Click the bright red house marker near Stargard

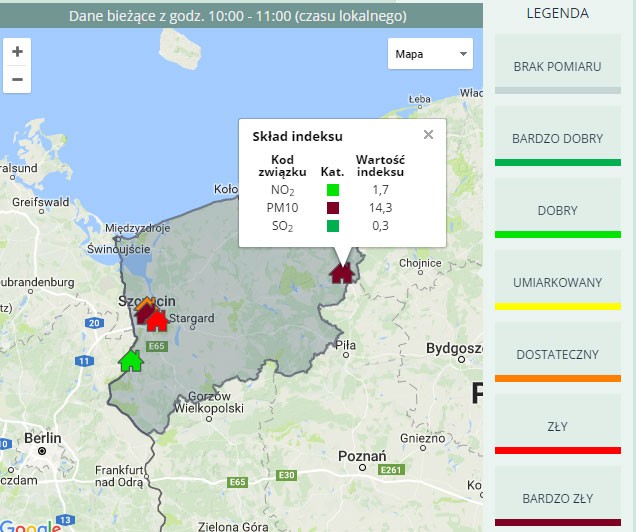(157, 321)
